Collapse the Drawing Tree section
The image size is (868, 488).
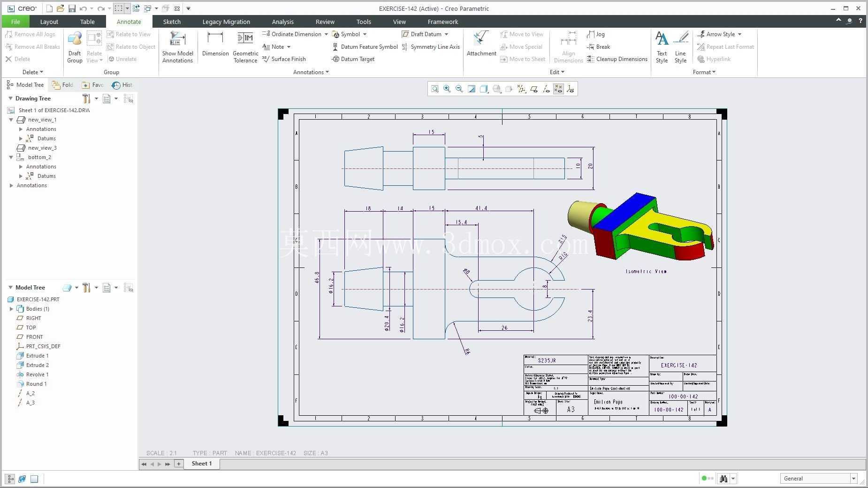[x=10, y=99]
